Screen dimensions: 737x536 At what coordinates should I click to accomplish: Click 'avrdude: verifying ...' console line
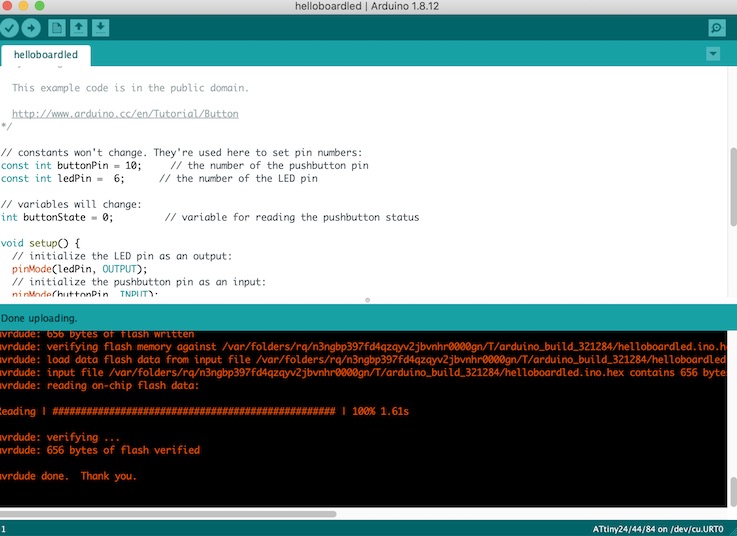click(x=60, y=437)
